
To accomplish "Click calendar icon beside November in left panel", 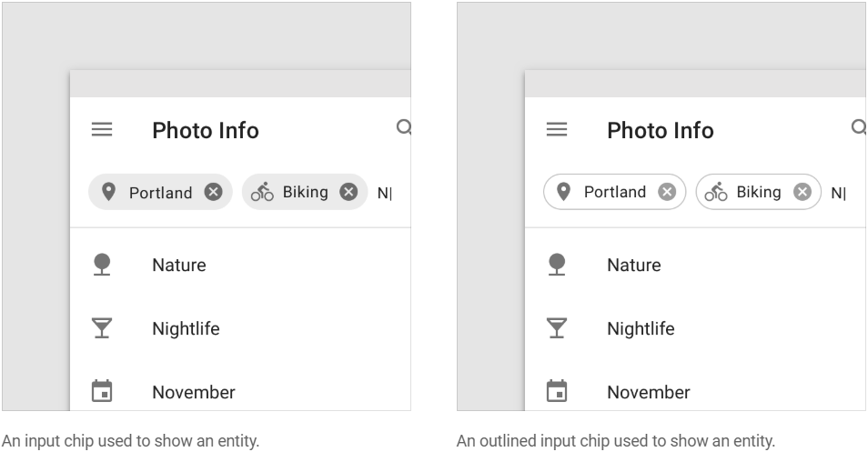I will pyautogui.click(x=102, y=391).
